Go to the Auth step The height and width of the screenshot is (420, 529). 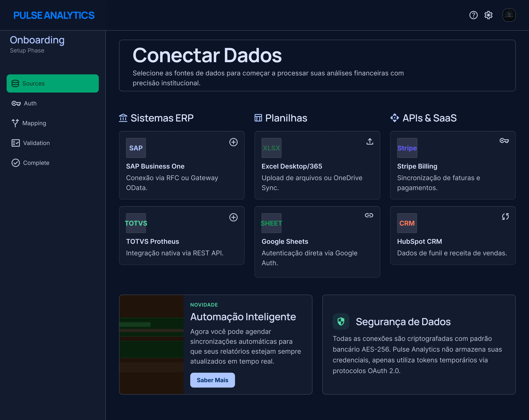click(52, 103)
